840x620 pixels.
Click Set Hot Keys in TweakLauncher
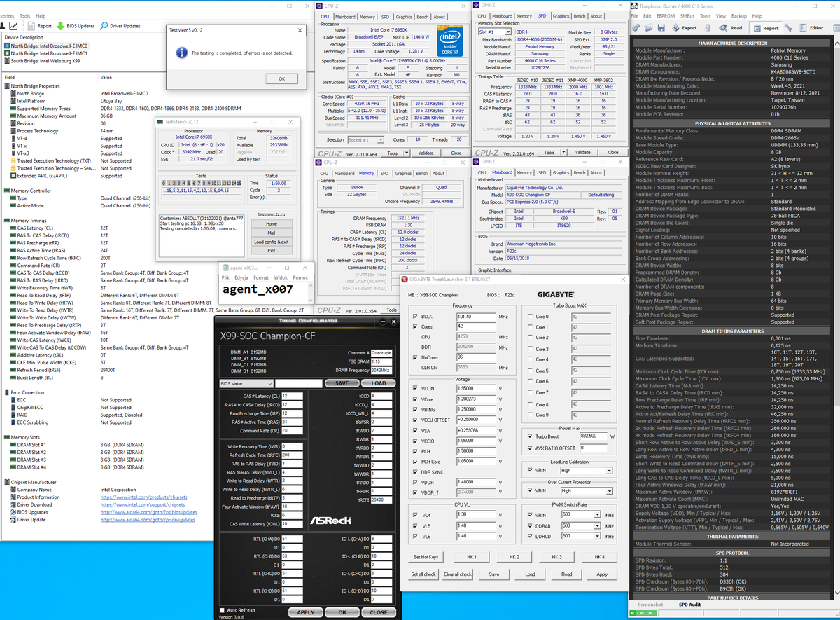click(x=426, y=556)
